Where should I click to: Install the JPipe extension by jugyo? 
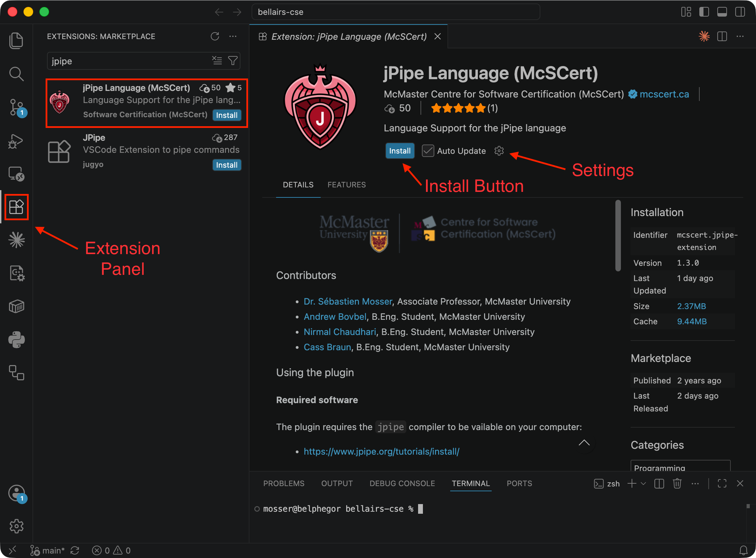[x=227, y=165]
